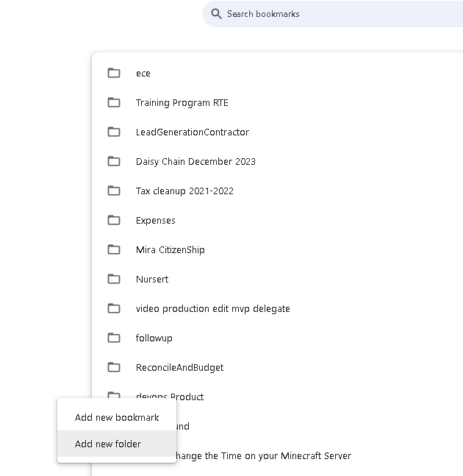Screen dimensions: 463x476
Task: Select Add new bookmark menu entry
Action: point(117,417)
